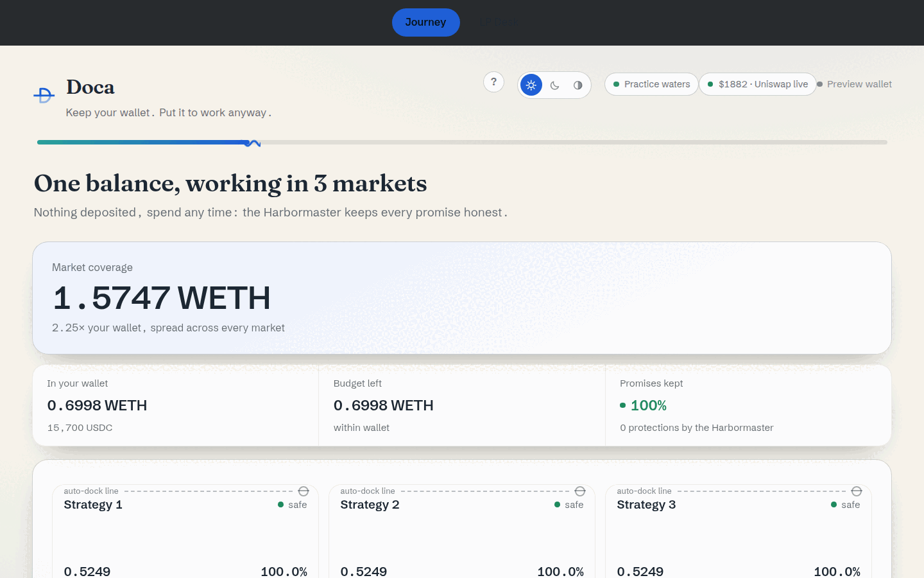Image resolution: width=924 pixels, height=578 pixels.
Task: Open the Journey tab
Action: coord(425,22)
